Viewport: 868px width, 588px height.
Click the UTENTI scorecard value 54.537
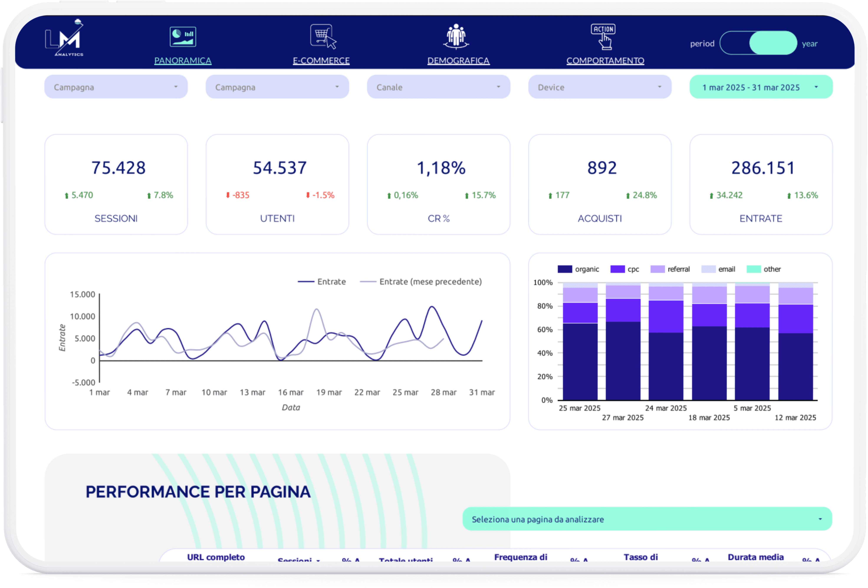[x=280, y=168]
